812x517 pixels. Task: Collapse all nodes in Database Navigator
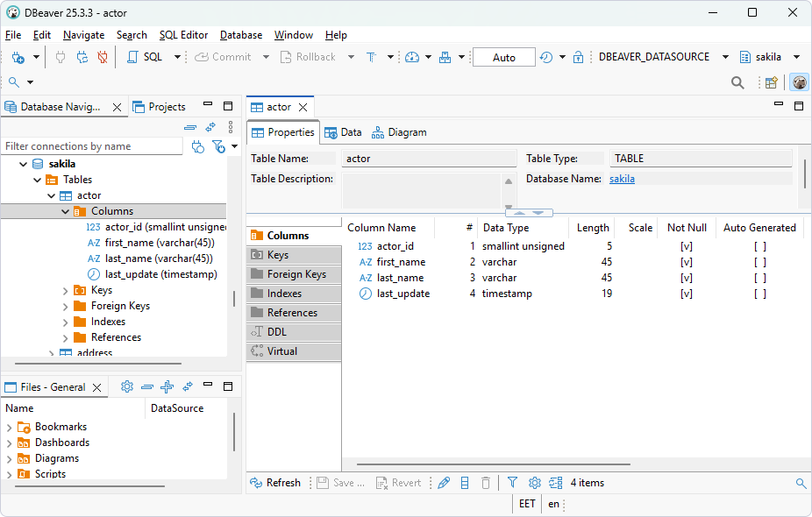click(190, 126)
